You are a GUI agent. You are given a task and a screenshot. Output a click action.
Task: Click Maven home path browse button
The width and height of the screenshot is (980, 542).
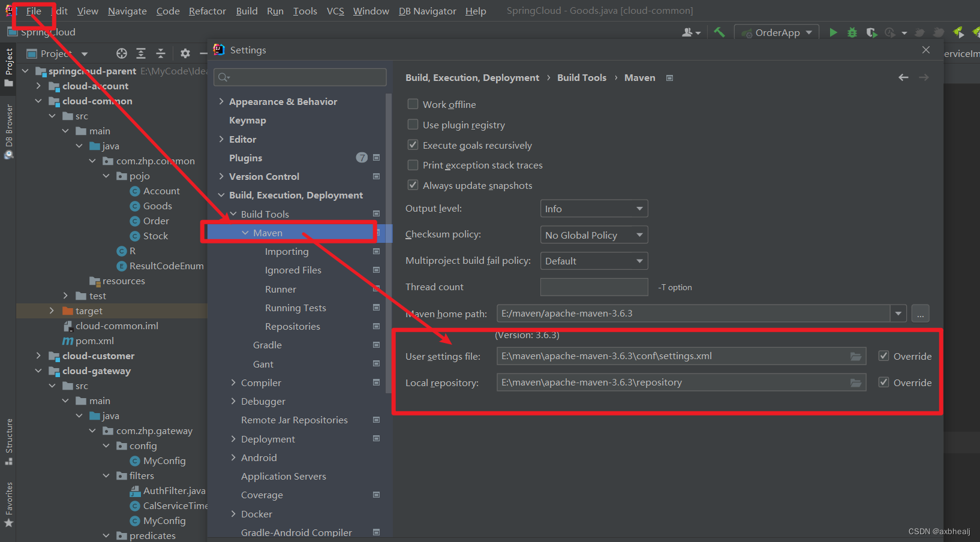click(920, 314)
